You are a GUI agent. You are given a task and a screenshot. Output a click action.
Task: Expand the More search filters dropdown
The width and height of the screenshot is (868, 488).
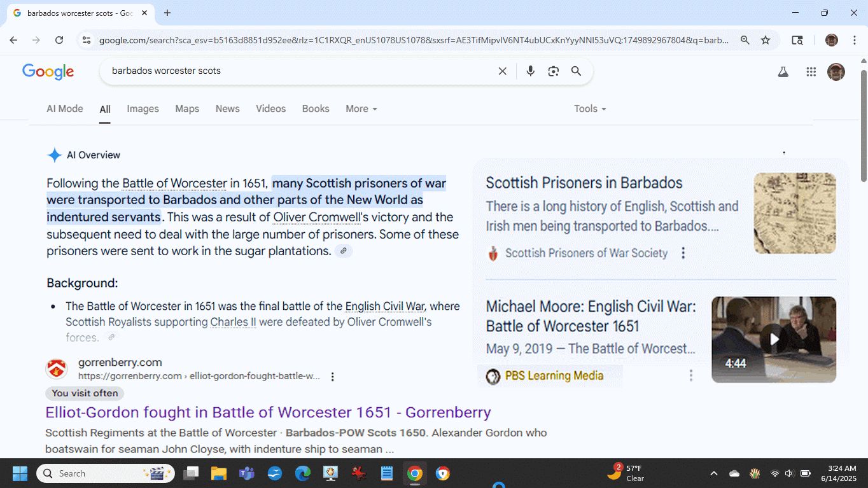pos(361,109)
